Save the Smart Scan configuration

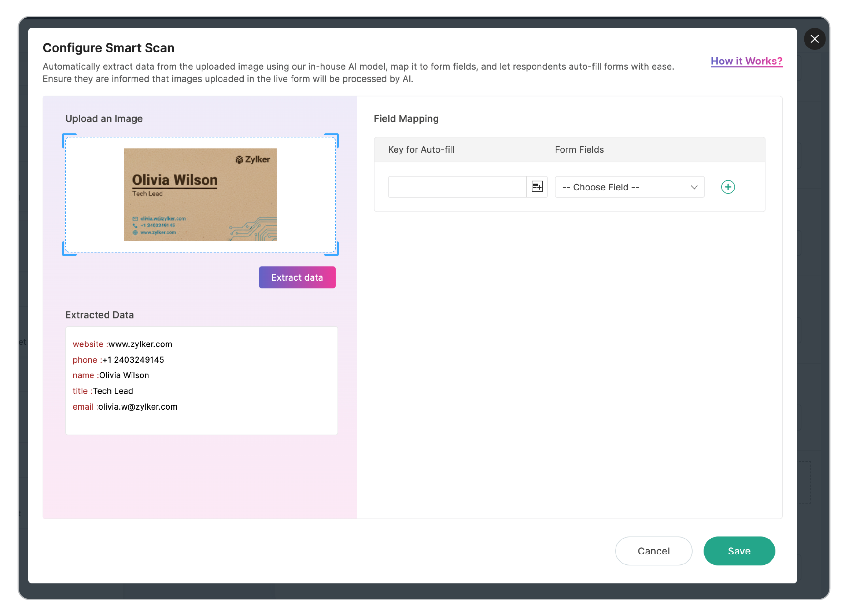point(738,551)
